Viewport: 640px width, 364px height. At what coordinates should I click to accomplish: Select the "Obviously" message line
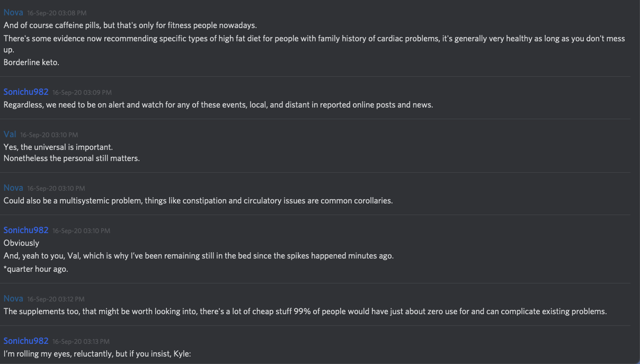pos(22,243)
